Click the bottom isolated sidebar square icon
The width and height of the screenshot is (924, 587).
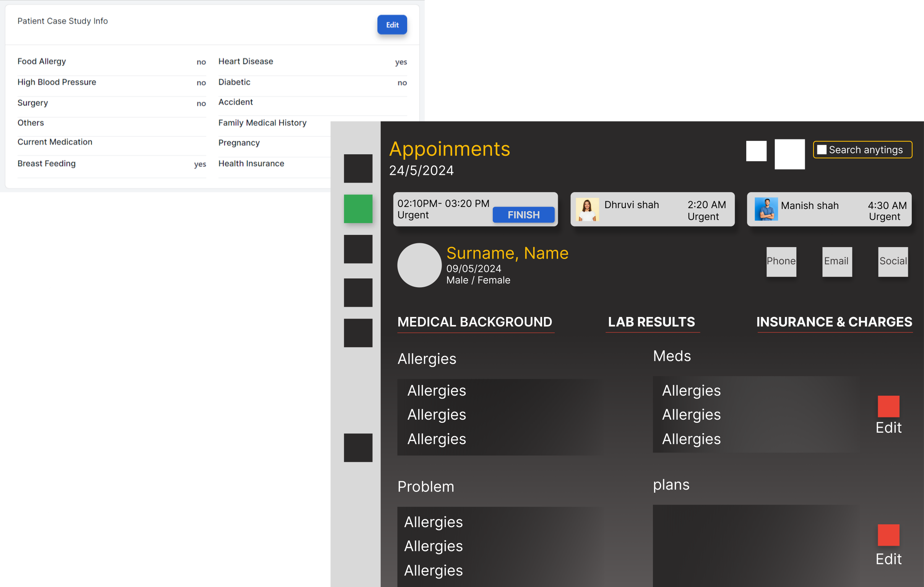pyautogui.click(x=357, y=448)
